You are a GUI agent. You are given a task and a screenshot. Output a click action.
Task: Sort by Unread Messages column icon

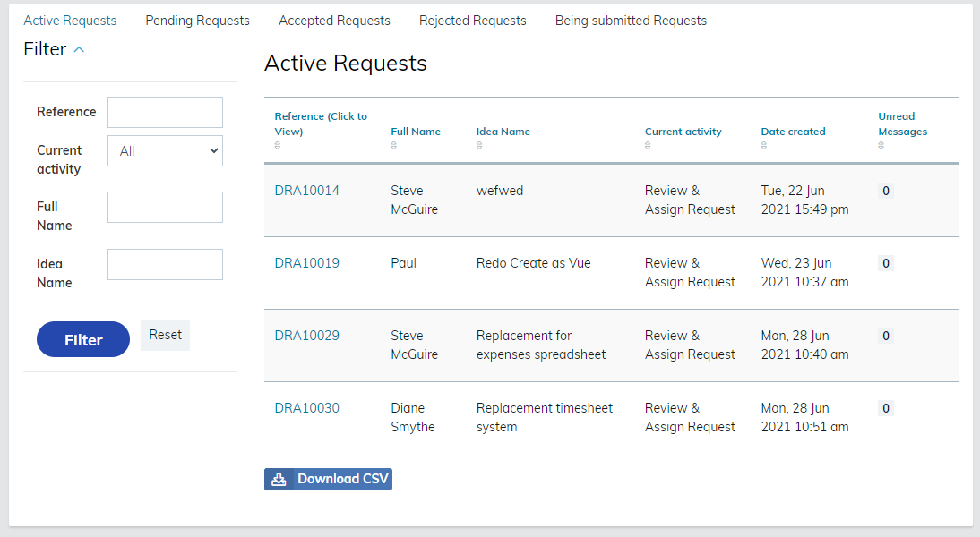(x=881, y=146)
